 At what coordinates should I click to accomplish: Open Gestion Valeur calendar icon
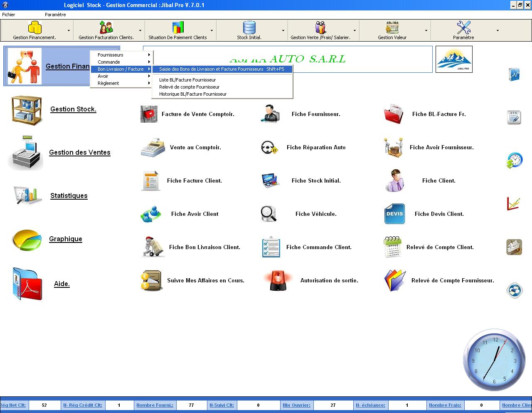click(392, 27)
